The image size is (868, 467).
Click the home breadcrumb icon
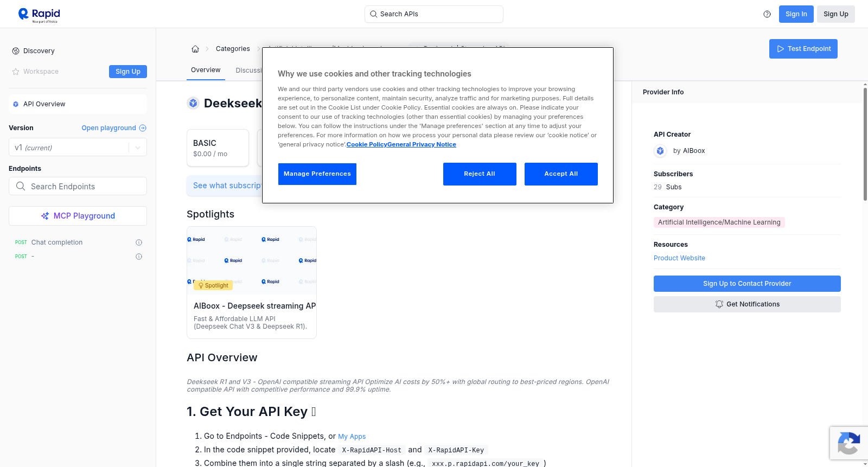(x=195, y=49)
